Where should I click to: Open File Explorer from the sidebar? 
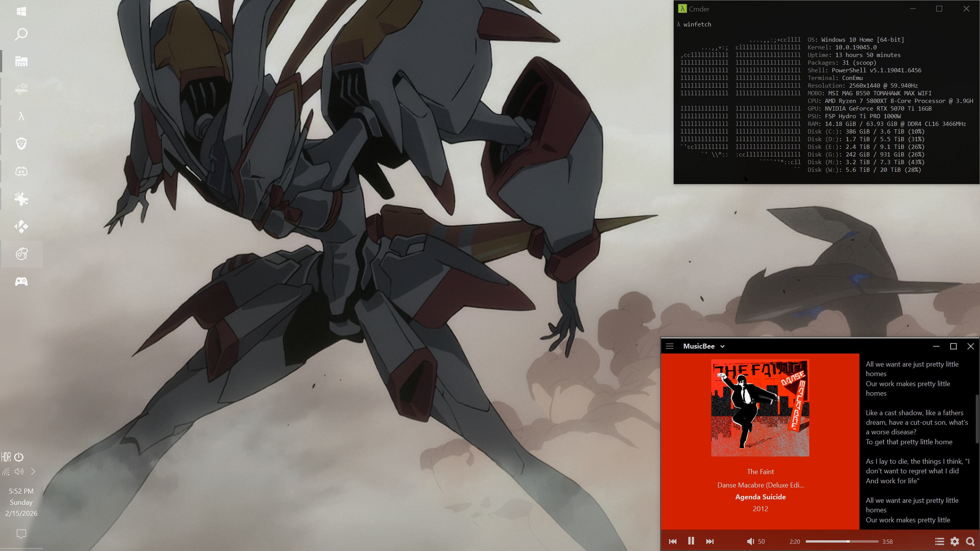21,61
